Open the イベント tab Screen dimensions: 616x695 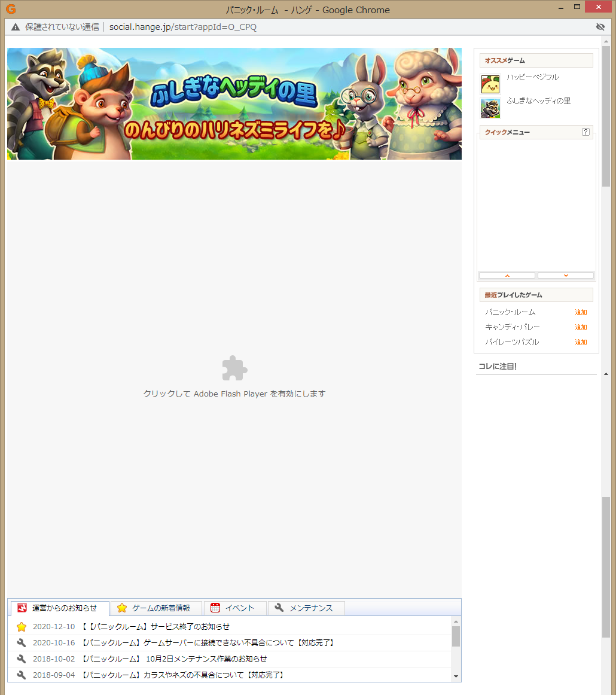[235, 608]
